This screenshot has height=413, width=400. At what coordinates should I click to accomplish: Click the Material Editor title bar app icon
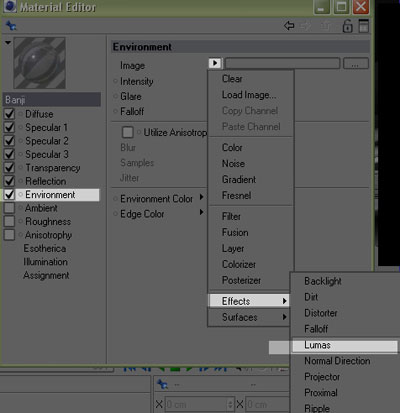click(x=10, y=6)
